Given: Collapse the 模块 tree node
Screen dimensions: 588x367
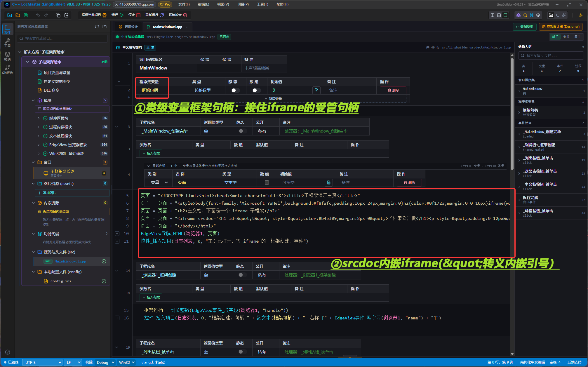Looking at the screenshot, I should click(x=33, y=100).
